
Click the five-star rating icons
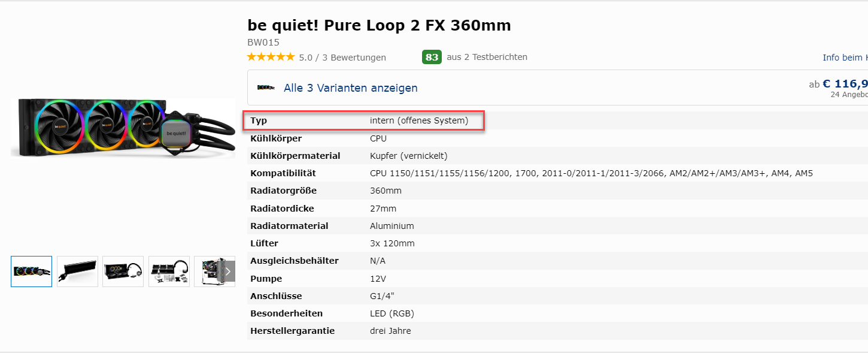coord(271,57)
